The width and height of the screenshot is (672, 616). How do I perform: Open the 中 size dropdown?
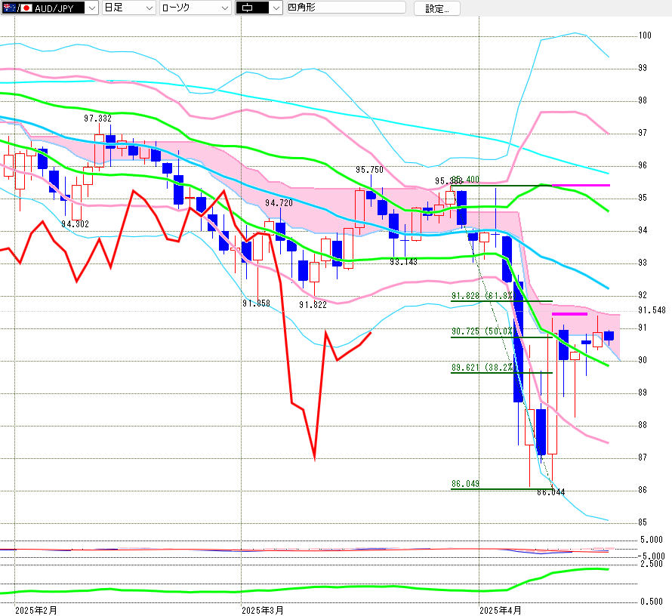click(x=259, y=8)
